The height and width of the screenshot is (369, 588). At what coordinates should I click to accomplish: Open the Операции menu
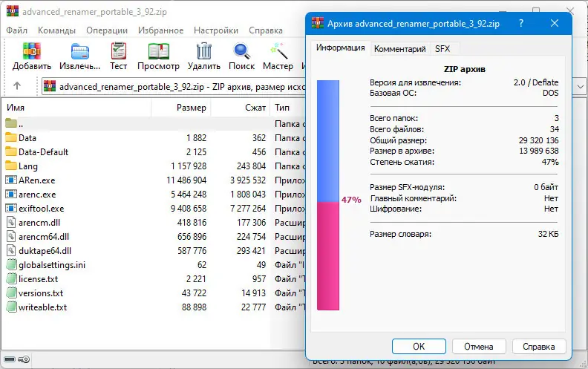tap(107, 30)
